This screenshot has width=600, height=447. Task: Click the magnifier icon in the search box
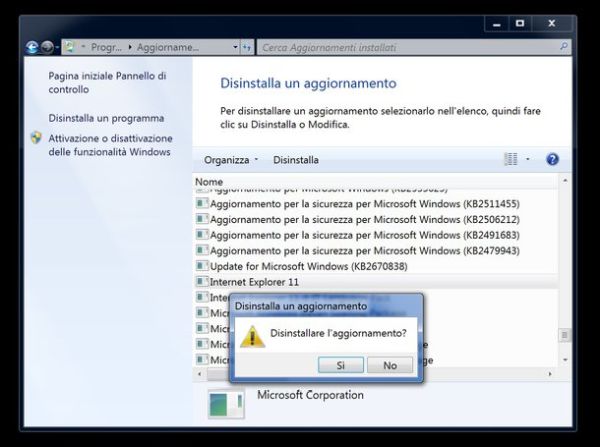tap(564, 47)
